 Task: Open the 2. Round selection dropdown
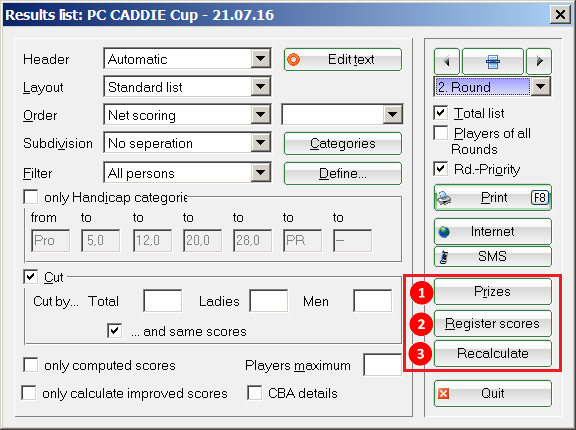coord(493,87)
